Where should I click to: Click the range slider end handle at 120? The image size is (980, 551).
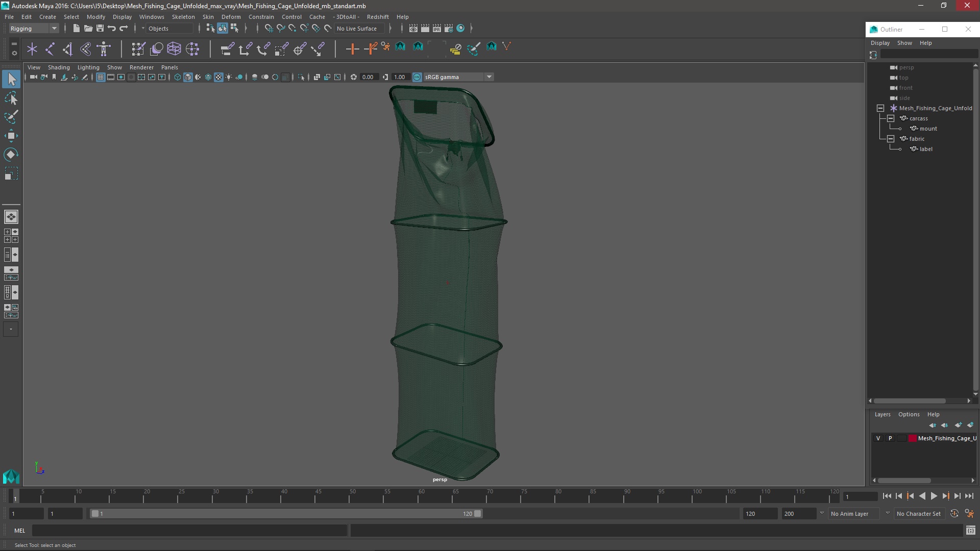coord(478,514)
